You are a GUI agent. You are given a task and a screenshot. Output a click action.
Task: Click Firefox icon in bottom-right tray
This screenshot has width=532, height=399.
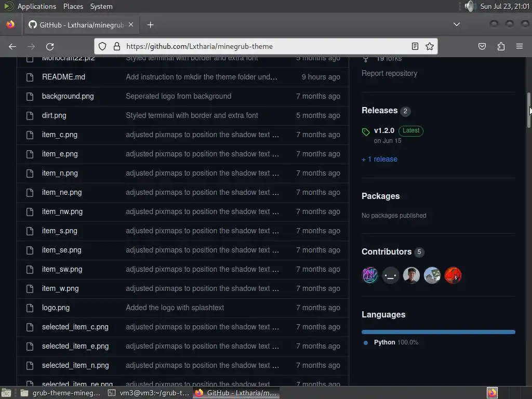coord(492,393)
